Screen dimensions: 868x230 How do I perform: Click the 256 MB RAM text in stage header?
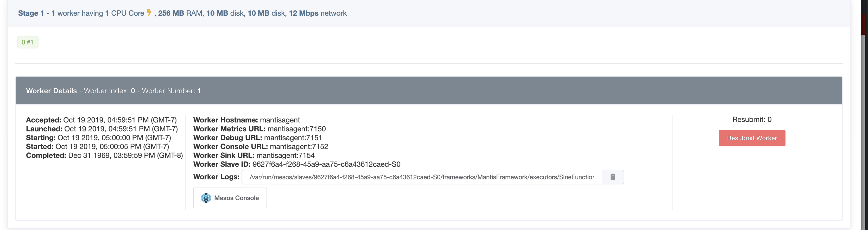(180, 13)
